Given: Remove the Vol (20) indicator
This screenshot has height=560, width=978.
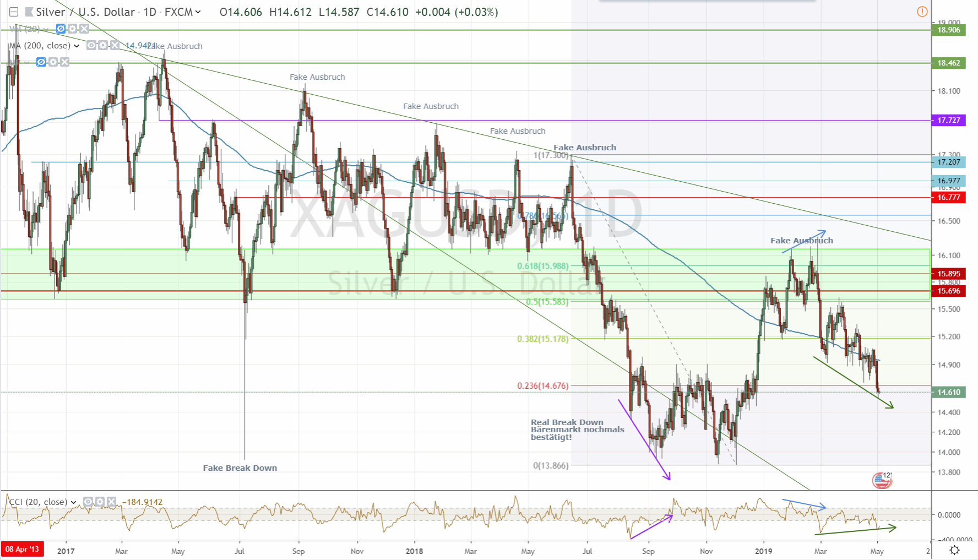Looking at the screenshot, I should (84, 29).
